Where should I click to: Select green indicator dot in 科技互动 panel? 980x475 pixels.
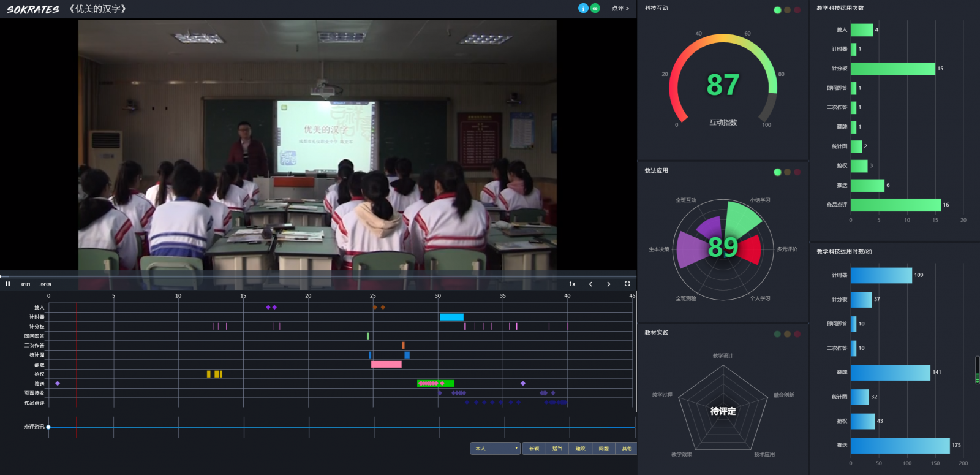(x=777, y=10)
